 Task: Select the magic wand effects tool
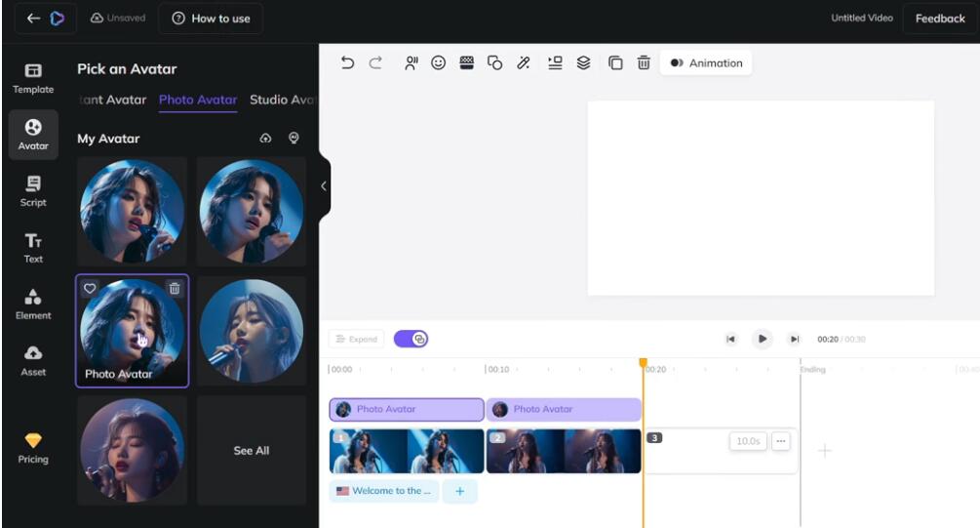click(524, 63)
